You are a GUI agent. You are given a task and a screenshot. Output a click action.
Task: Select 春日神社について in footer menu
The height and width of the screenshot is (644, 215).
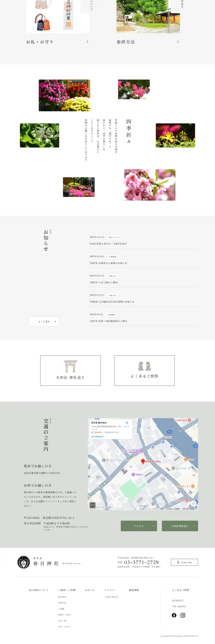click(x=38, y=590)
